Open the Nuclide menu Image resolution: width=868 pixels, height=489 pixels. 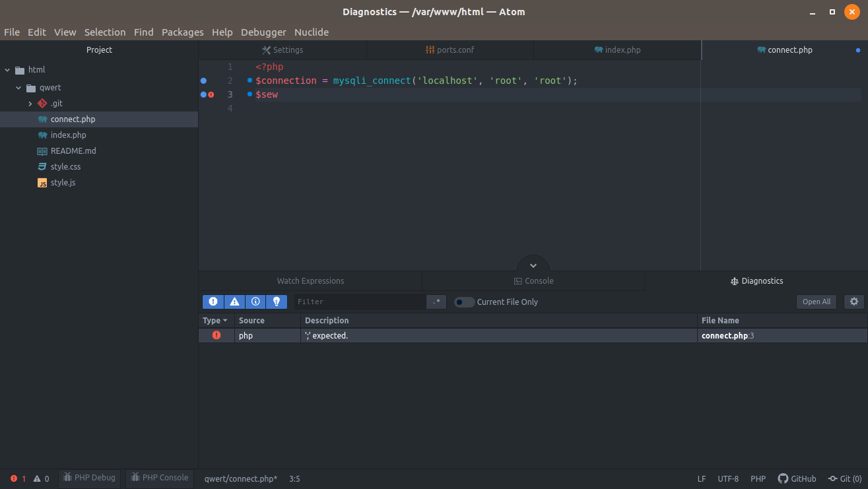tap(312, 32)
